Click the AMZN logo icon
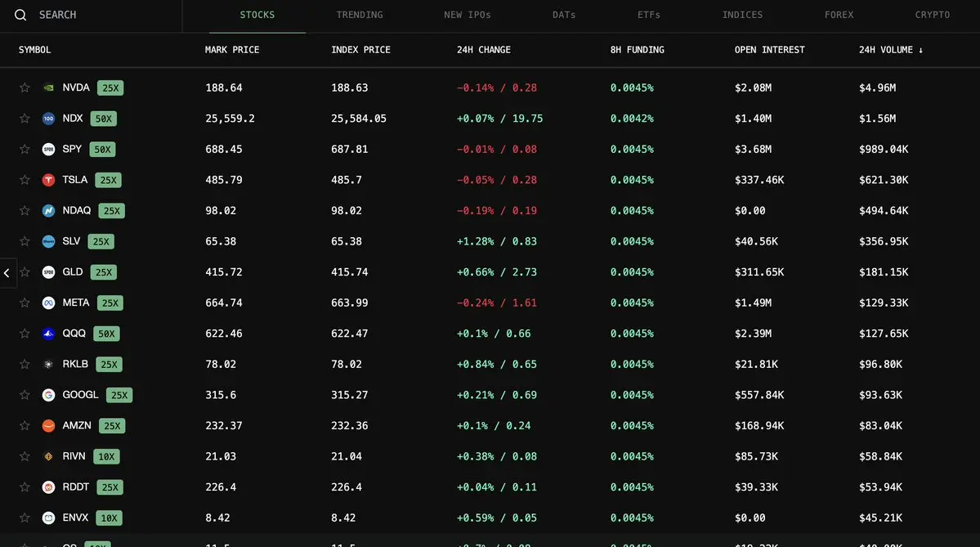980x547 pixels. click(48, 426)
